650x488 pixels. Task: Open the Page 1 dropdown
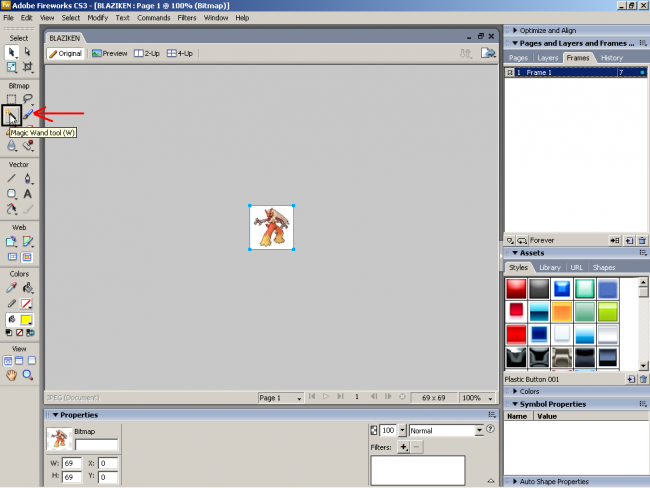point(280,398)
